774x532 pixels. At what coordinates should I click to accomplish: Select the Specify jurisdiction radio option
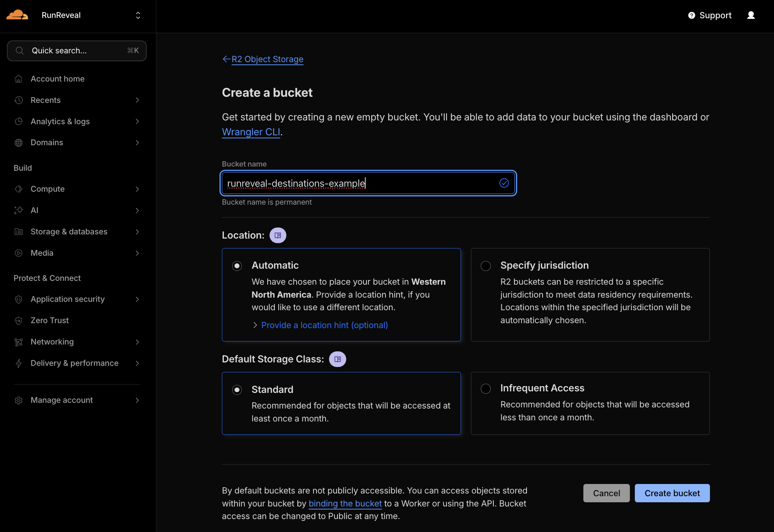pyautogui.click(x=485, y=266)
